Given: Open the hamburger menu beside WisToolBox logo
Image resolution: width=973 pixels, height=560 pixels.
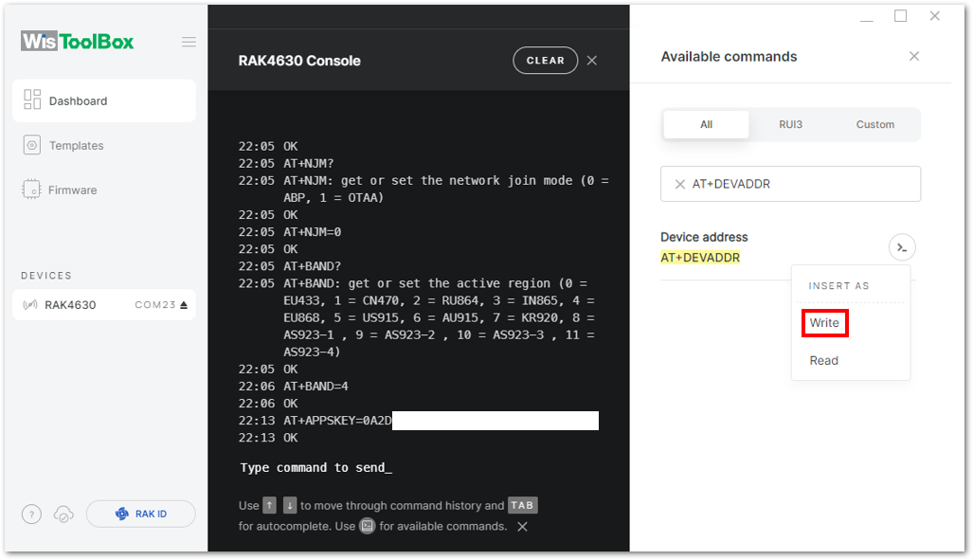Looking at the screenshot, I should [x=189, y=43].
